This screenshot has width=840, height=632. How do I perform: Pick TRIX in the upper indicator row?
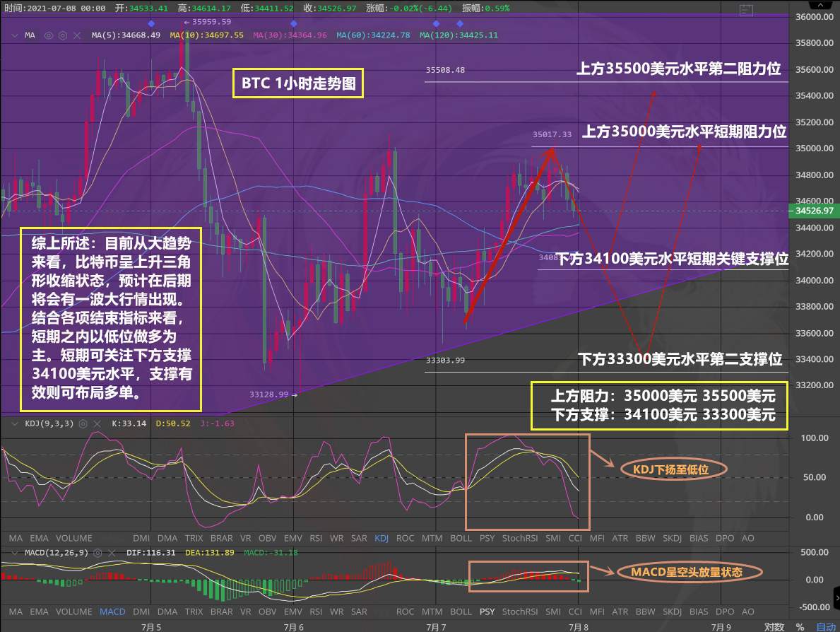[194, 538]
